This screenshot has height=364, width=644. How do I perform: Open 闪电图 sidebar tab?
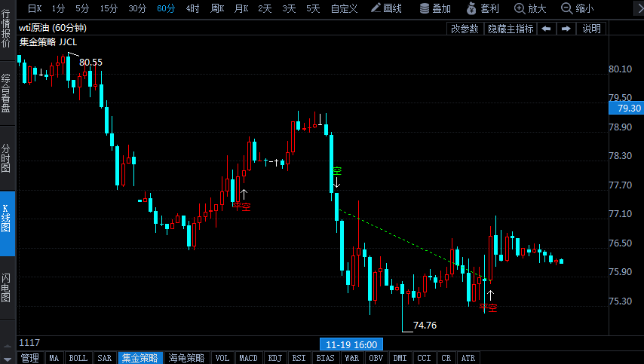[6, 287]
